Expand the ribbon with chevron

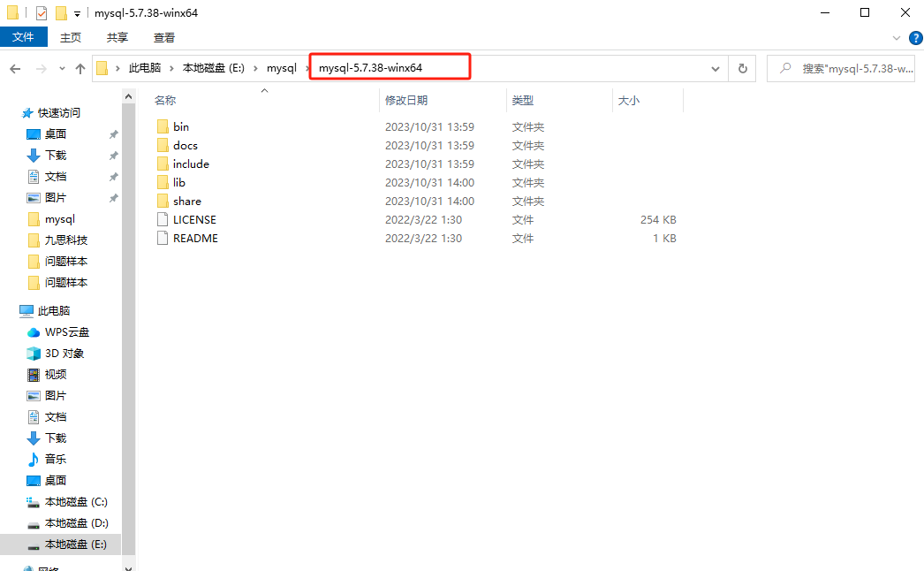(x=897, y=38)
